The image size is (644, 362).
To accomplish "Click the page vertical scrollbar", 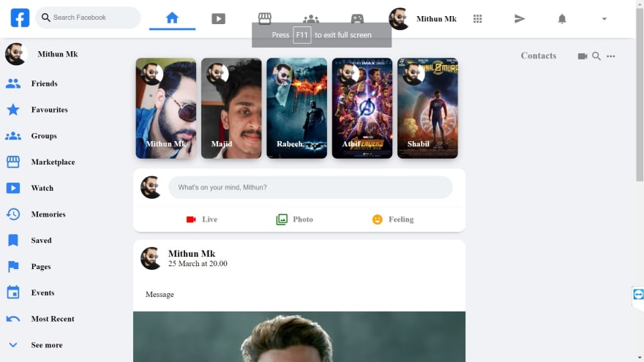I will (640, 94).
